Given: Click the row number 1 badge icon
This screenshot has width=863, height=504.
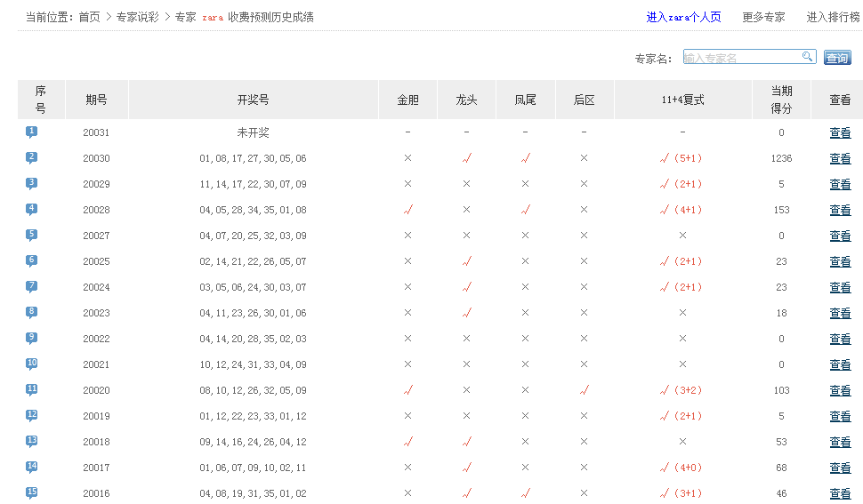Looking at the screenshot, I should (x=32, y=132).
